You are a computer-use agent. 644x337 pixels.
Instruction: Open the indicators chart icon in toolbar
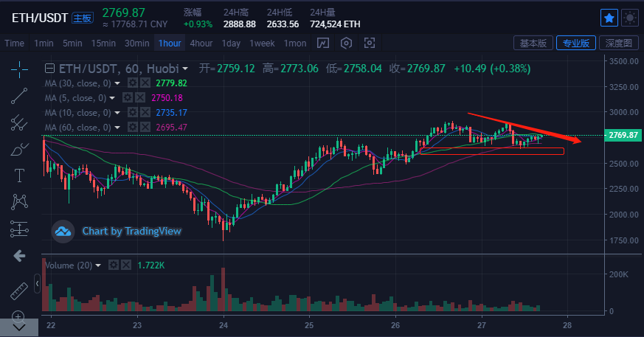[x=322, y=43]
